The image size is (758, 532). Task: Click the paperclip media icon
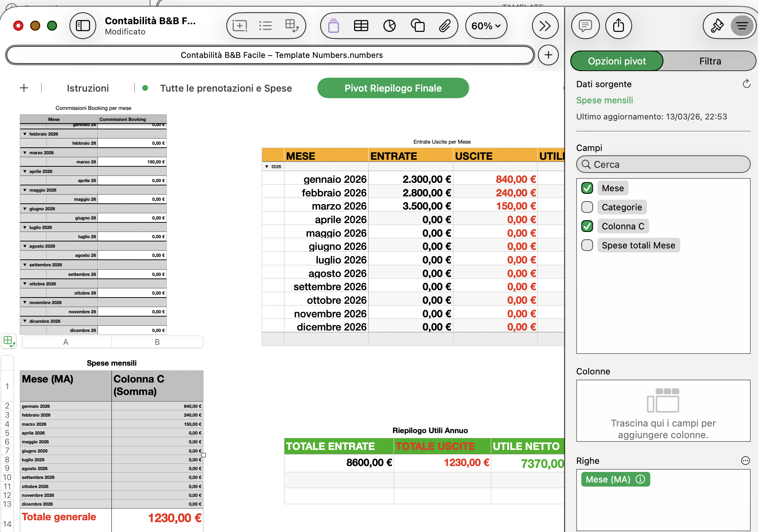coord(445,26)
